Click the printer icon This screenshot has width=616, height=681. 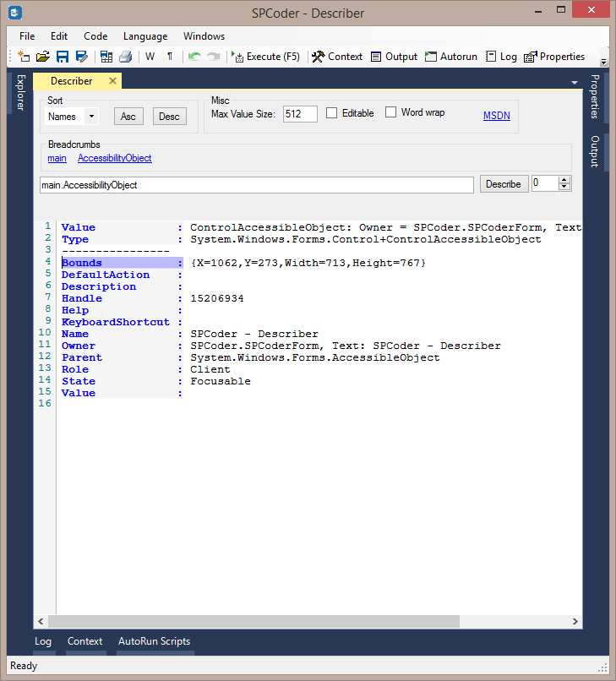tap(126, 57)
